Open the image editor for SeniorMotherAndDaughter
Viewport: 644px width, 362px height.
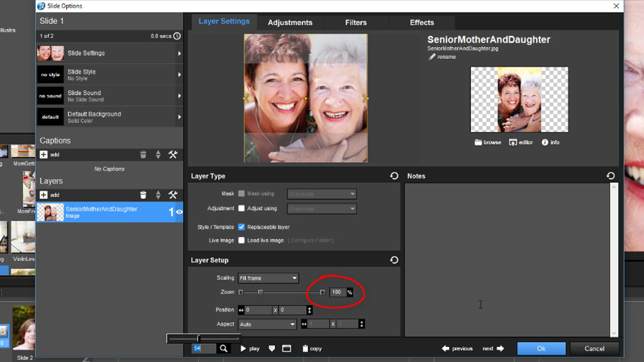click(521, 142)
